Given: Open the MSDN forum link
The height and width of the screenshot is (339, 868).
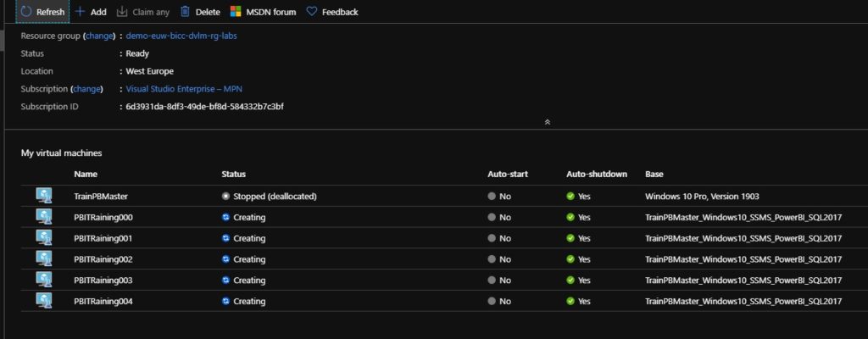Looking at the screenshot, I should point(263,12).
